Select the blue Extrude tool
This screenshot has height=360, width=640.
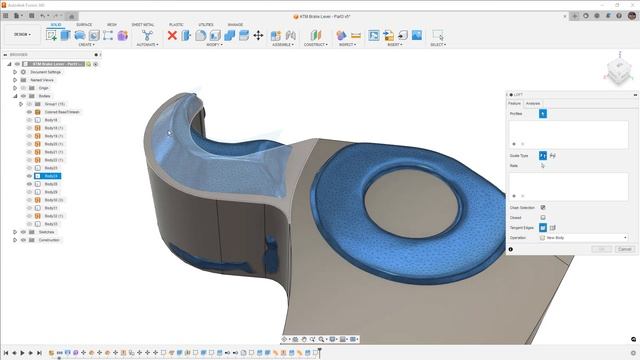click(x=65, y=36)
